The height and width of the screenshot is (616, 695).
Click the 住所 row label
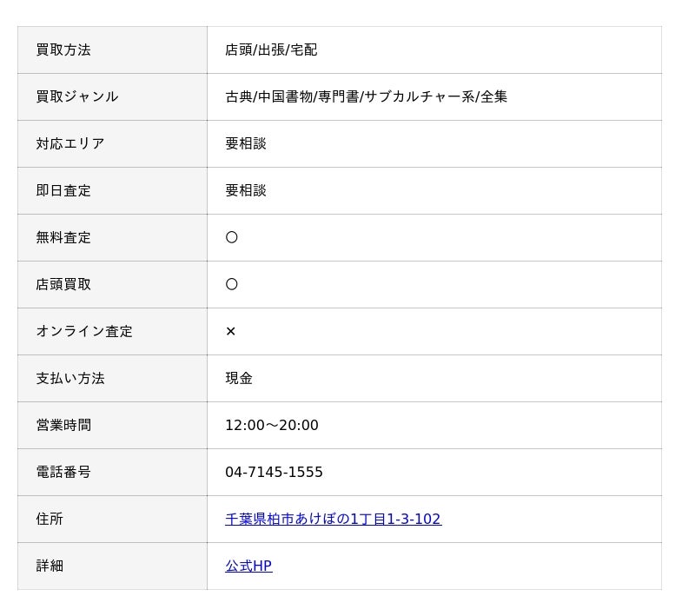(x=50, y=519)
